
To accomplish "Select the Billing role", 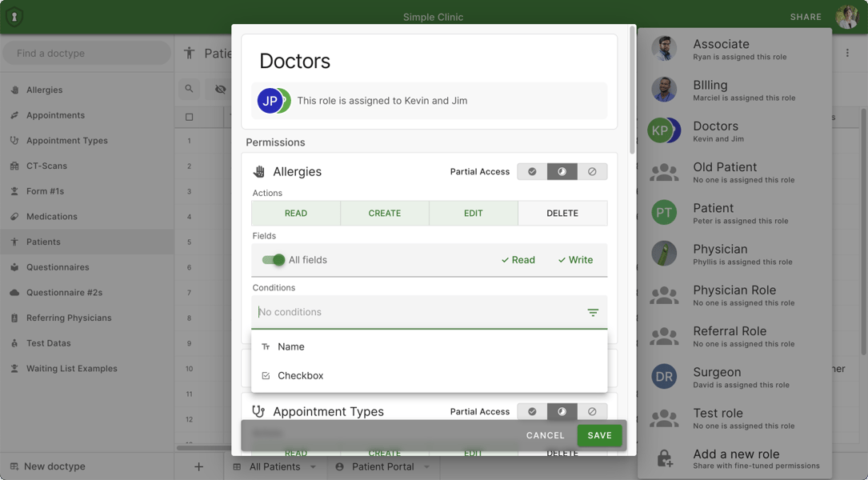I will click(734, 90).
